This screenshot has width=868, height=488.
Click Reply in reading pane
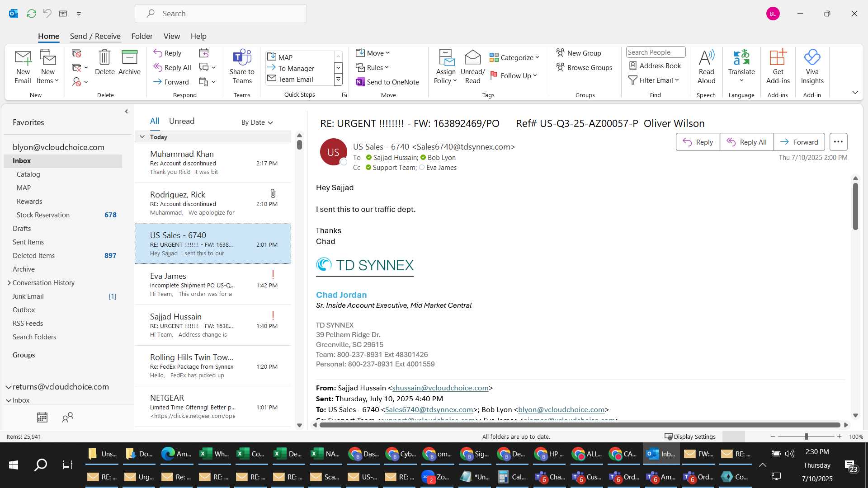[698, 142]
